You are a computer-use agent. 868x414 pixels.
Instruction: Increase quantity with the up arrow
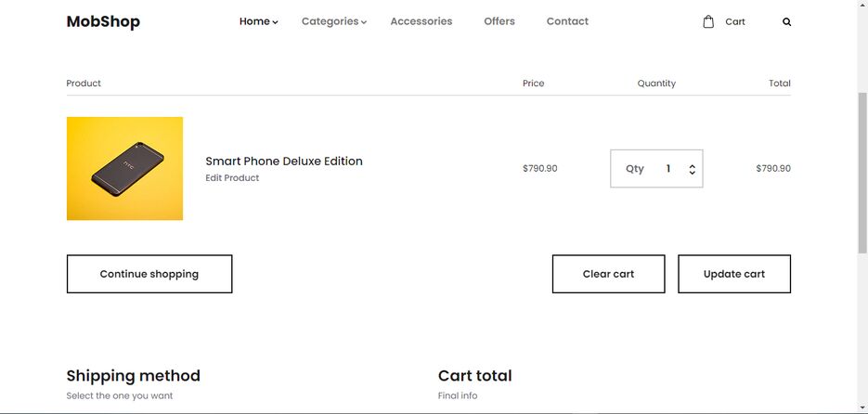pos(692,166)
